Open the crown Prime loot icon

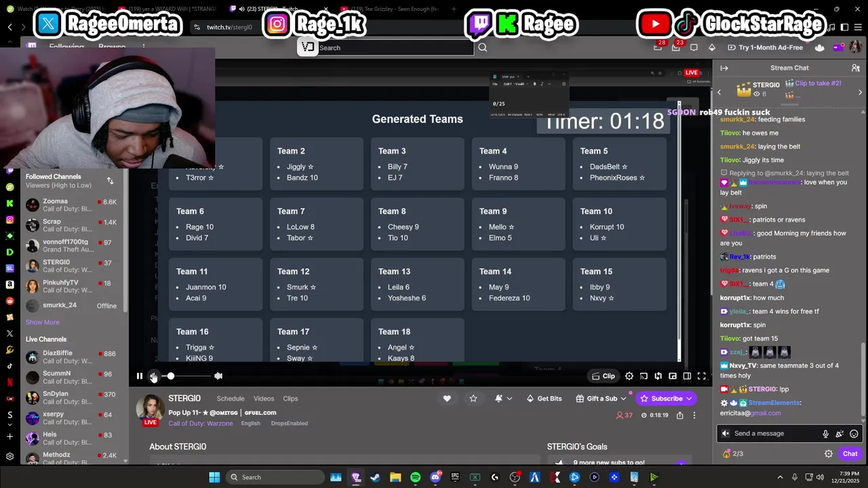coord(820,47)
